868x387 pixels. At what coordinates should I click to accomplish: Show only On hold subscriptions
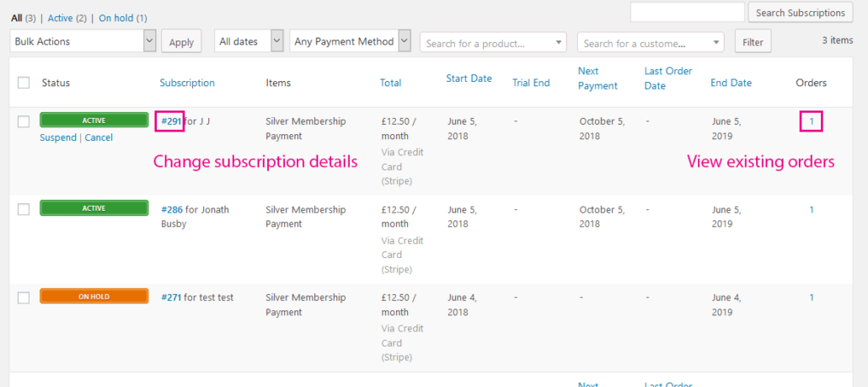[x=116, y=18]
